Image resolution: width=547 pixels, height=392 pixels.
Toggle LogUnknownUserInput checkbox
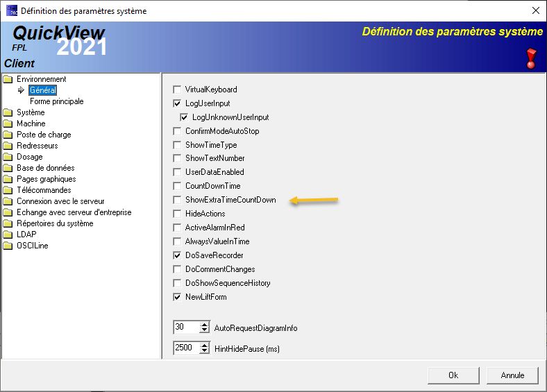184,117
